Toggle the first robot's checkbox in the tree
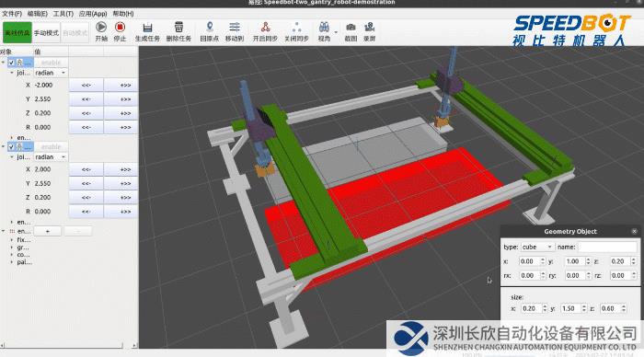 tap(11, 63)
